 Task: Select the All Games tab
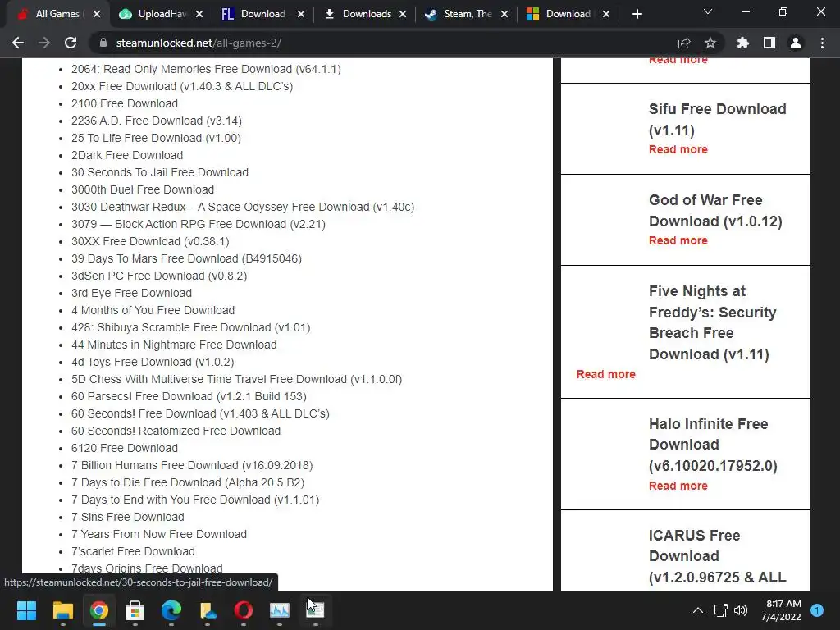pos(57,14)
